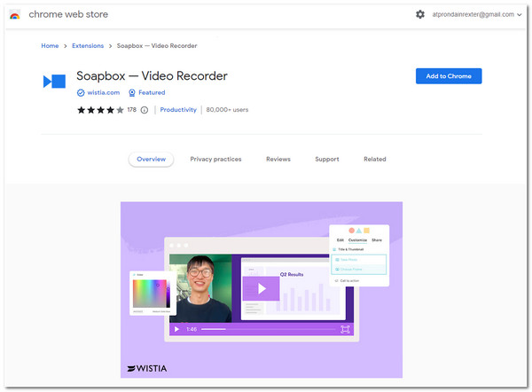Click the Customize tab in screenshot panel

[357, 240]
